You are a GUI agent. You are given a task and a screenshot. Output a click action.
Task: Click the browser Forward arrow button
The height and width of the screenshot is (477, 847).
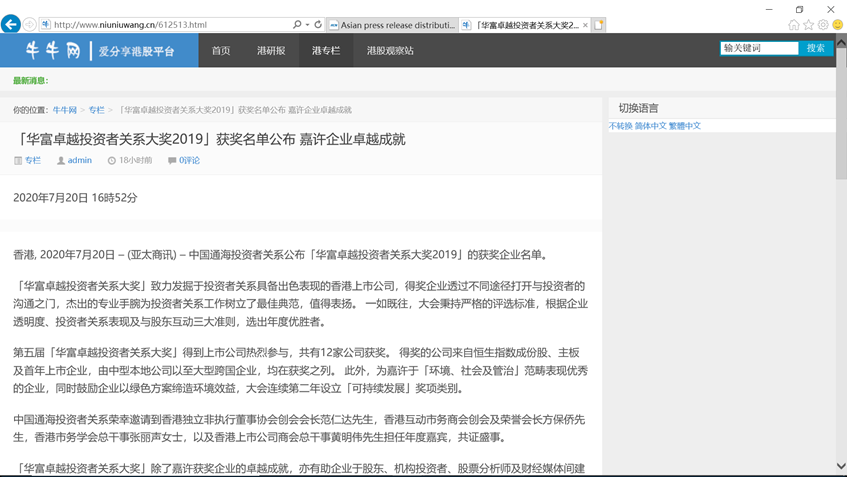pos(30,25)
